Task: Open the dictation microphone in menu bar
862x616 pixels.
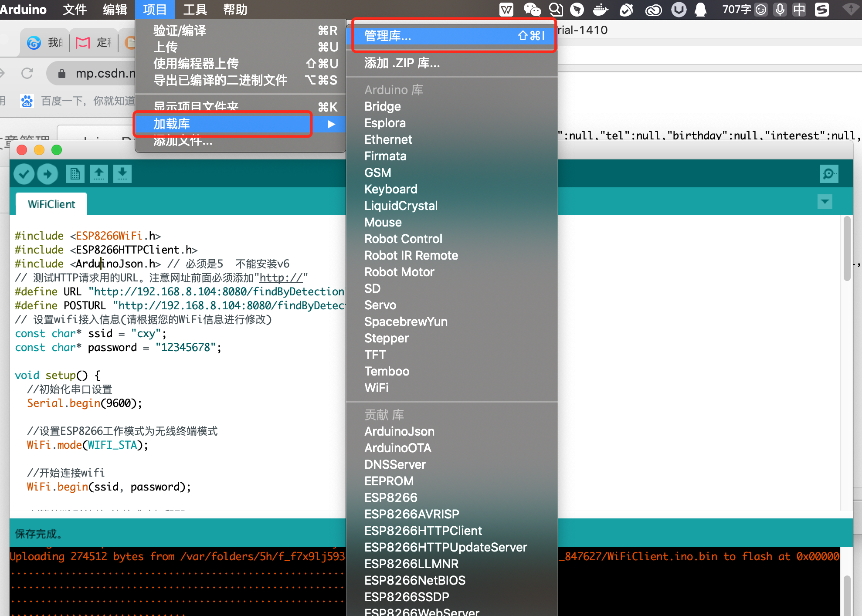Action: coord(780,9)
